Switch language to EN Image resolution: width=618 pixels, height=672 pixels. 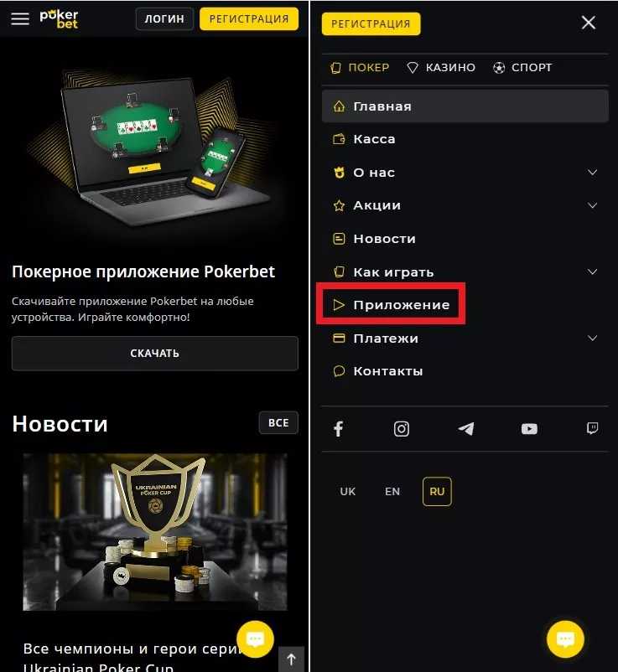pos(392,492)
